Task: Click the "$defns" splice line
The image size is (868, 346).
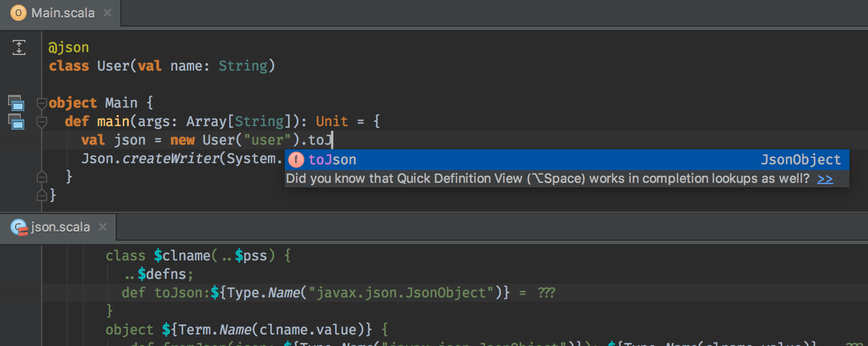Action: coord(161,274)
